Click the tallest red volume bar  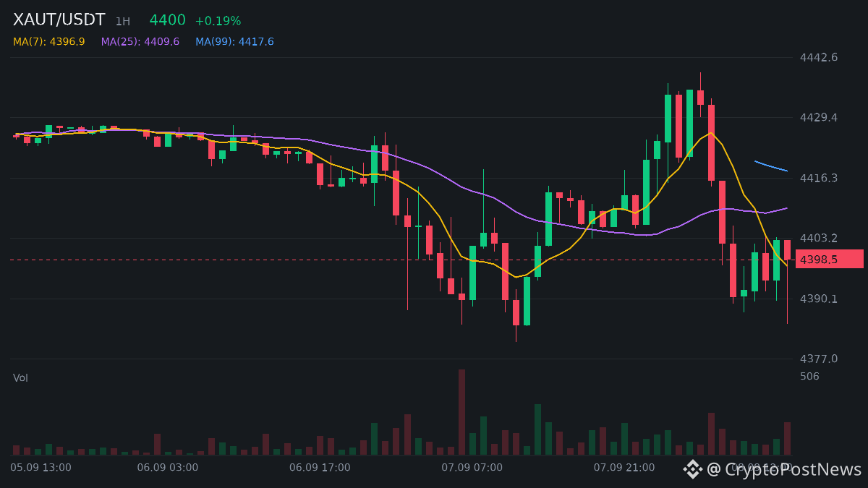[461, 412]
